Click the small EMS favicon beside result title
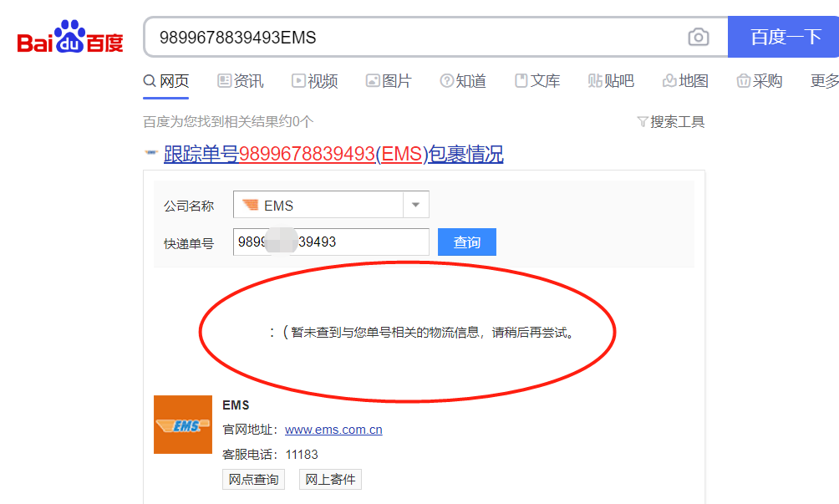The width and height of the screenshot is (839, 504). click(151, 152)
